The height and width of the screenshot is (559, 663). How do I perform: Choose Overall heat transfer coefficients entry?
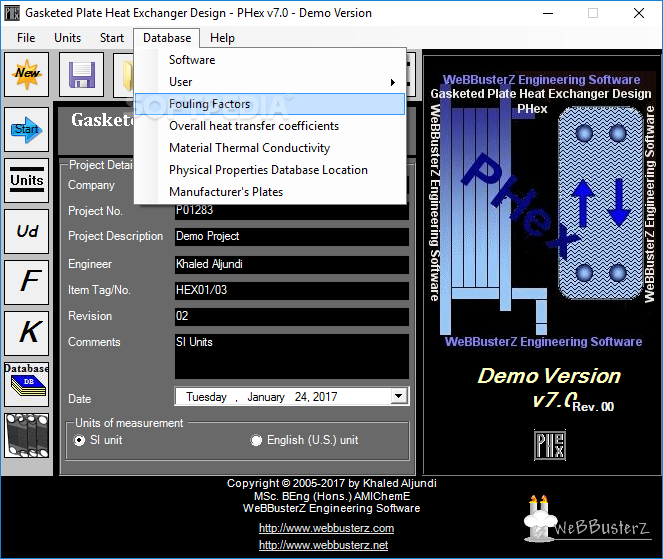click(270, 126)
